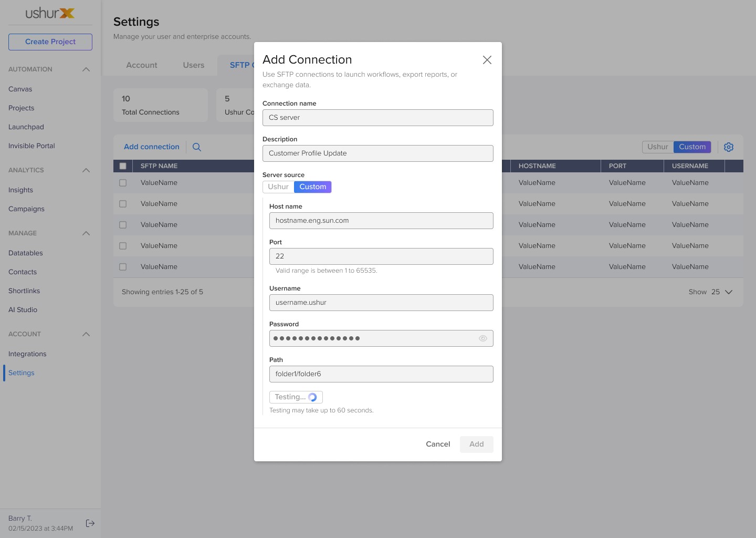Switch table filter to Ushur
The height and width of the screenshot is (538, 756).
(x=658, y=147)
